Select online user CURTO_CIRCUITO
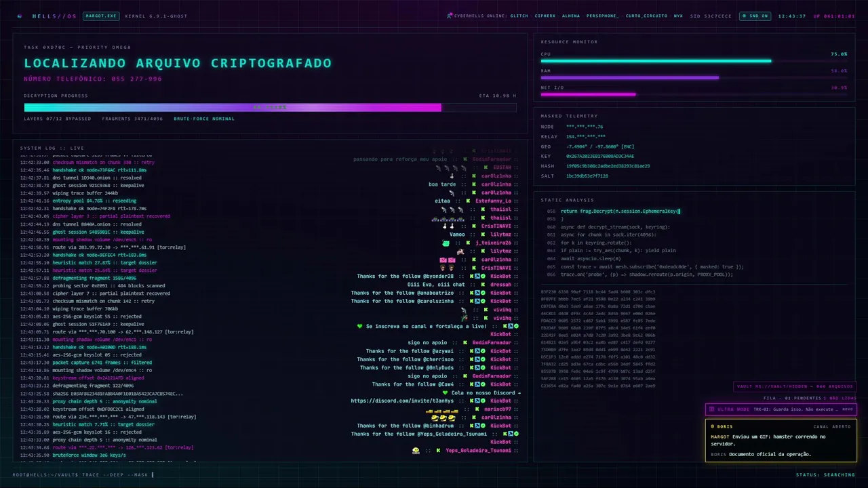This screenshot has height=488, width=868. point(646,16)
